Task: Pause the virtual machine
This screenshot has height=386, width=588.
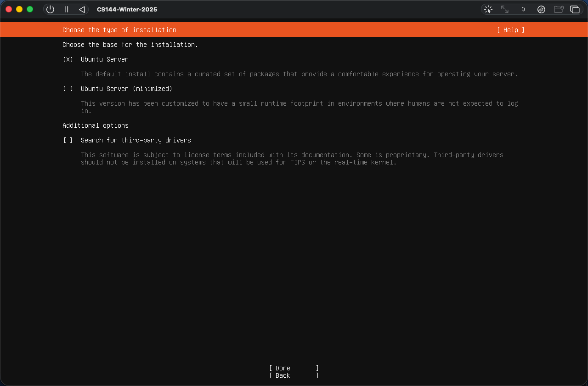Action: coord(66,9)
